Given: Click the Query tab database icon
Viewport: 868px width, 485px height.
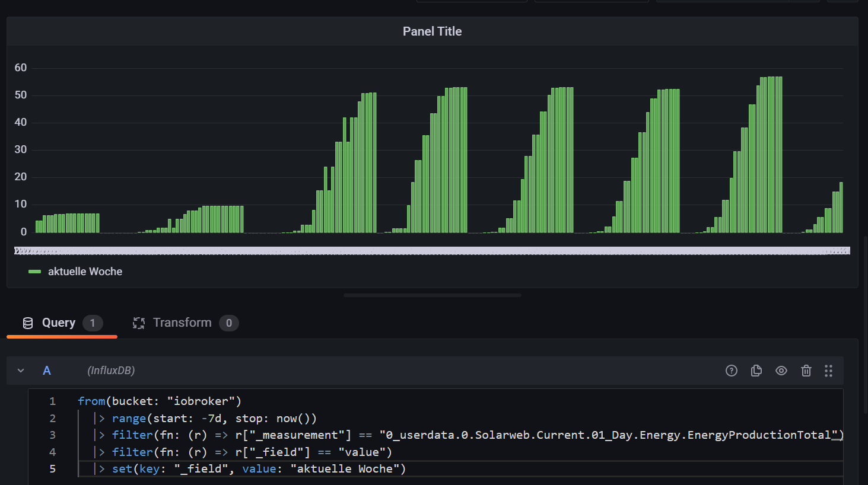Looking at the screenshot, I should click(28, 323).
